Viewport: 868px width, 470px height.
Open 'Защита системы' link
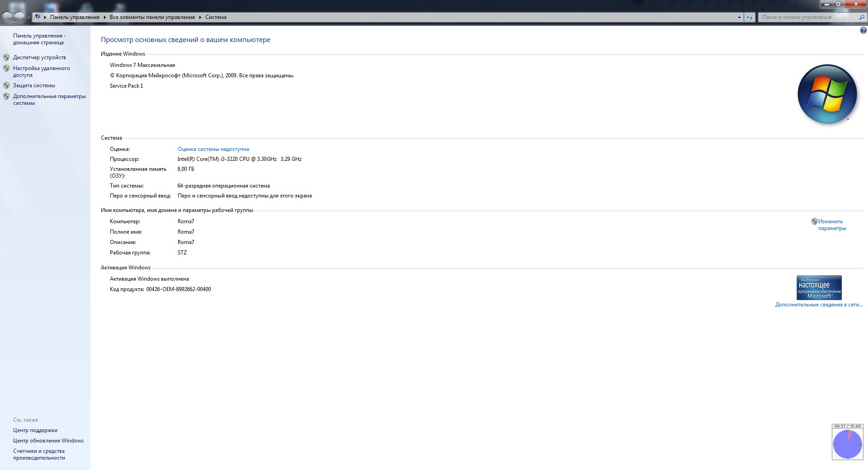(x=34, y=85)
